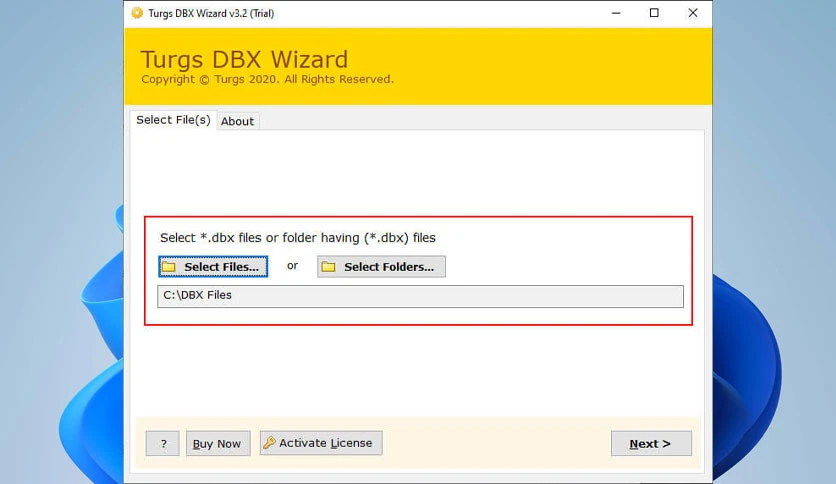Maximize the Turgs DBX Wizard window

pos(654,13)
